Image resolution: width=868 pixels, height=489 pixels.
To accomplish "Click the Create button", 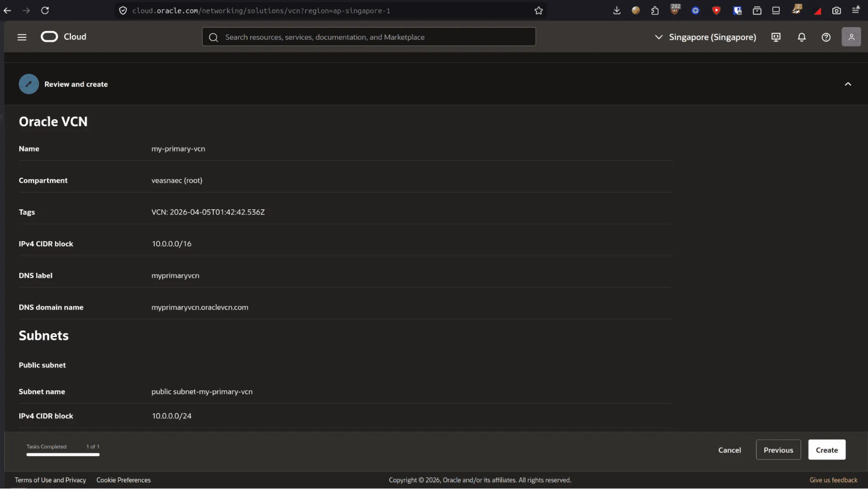I will coord(827,450).
